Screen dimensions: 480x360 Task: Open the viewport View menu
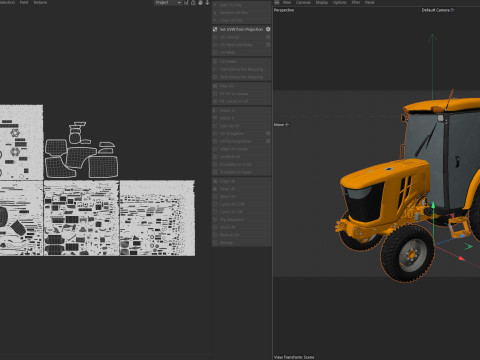click(287, 2)
